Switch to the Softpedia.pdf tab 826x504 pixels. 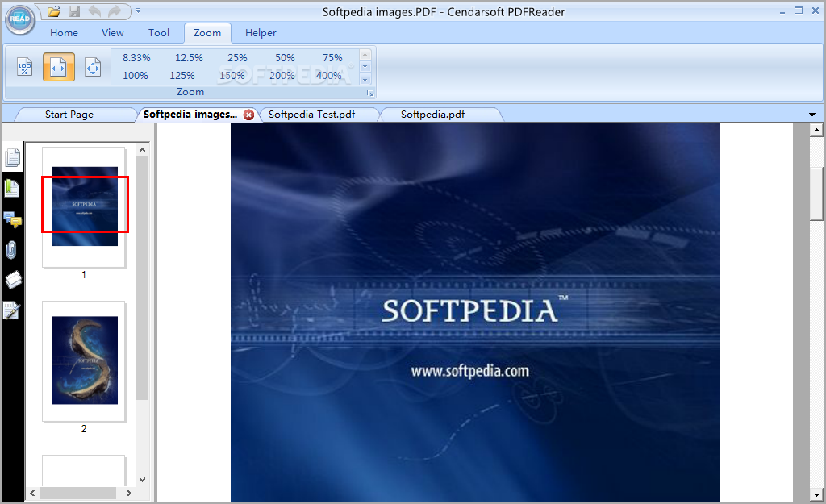pos(432,115)
